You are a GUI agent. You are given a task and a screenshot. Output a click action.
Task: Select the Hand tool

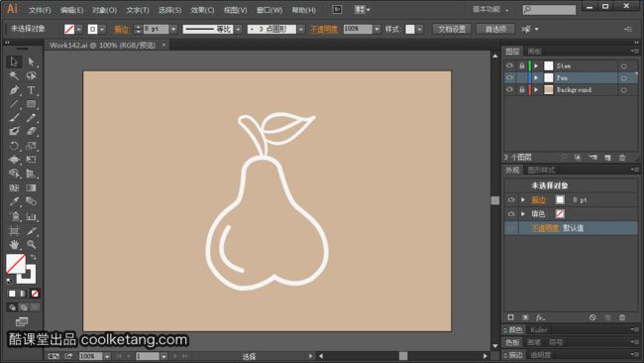[14, 245]
